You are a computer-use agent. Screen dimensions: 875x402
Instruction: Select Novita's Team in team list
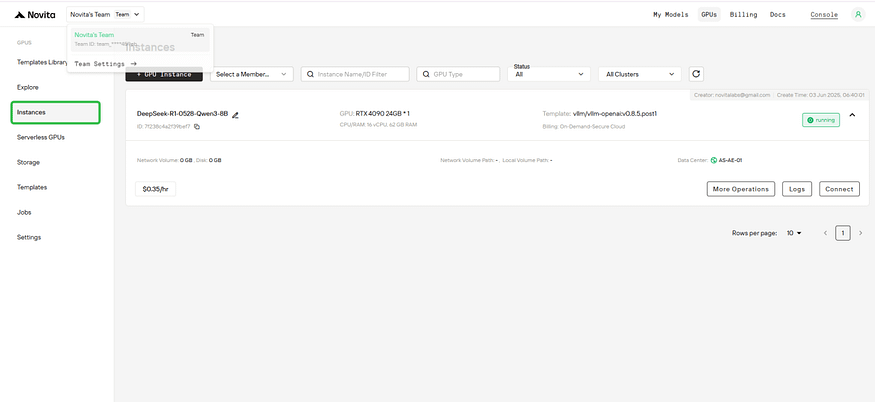pyautogui.click(x=140, y=39)
